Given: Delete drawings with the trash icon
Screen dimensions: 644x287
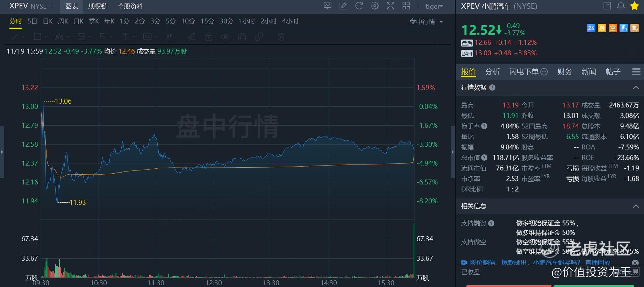Looking at the screenshot, I should pyautogui.click(x=281, y=36).
